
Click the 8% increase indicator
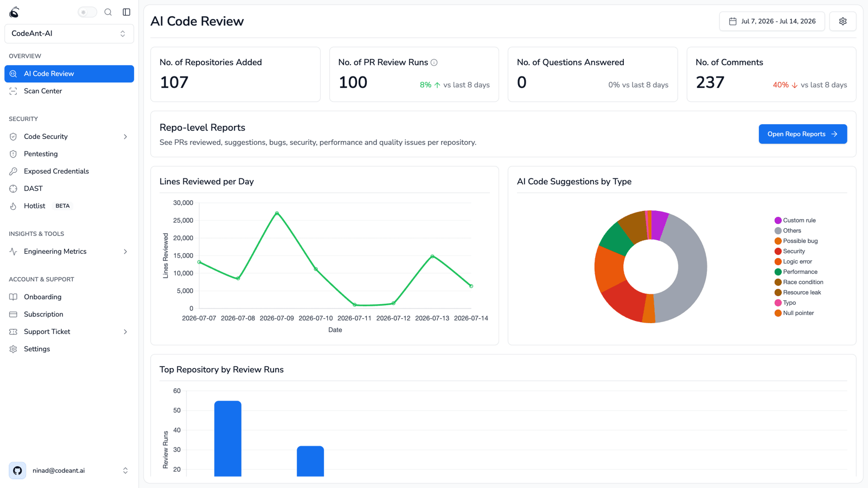[x=430, y=85]
